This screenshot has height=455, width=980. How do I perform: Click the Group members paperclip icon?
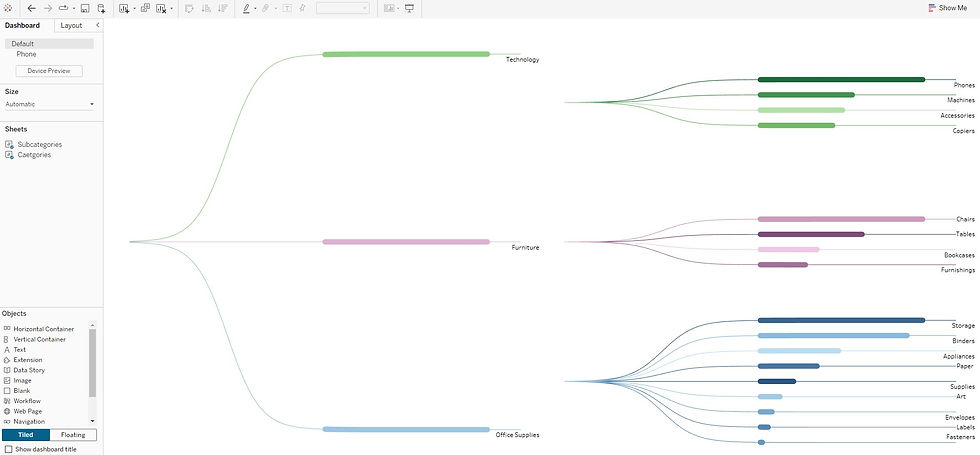click(x=266, y=8)
